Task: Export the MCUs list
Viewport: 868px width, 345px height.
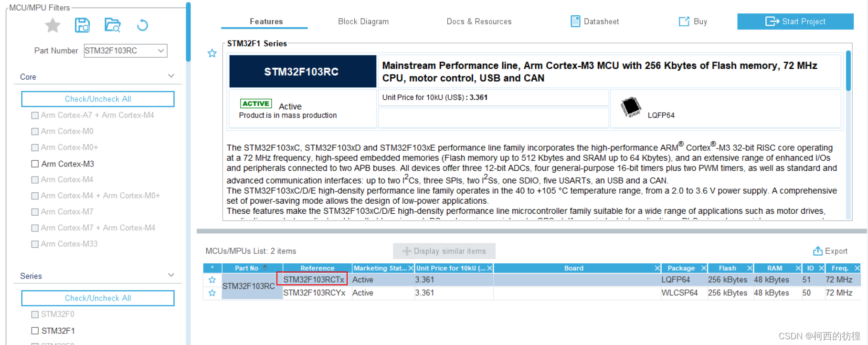Action: click(x=830, y=251)
